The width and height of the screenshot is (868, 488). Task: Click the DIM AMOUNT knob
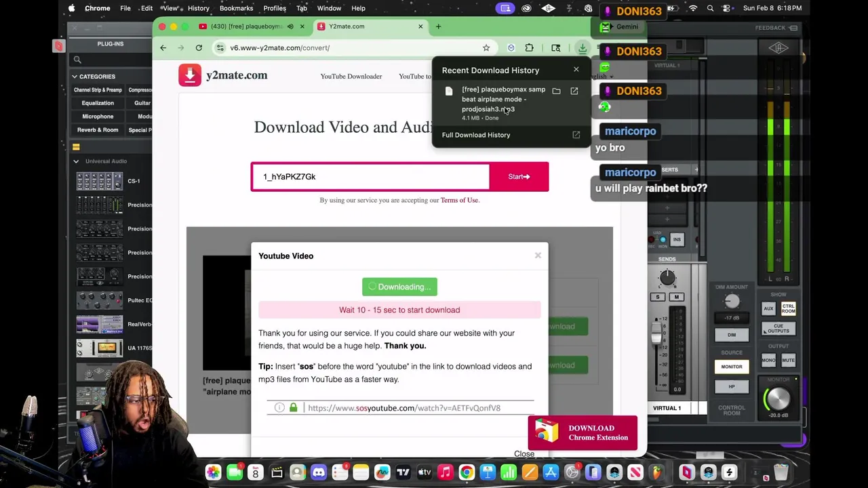(x=732, y=302)
